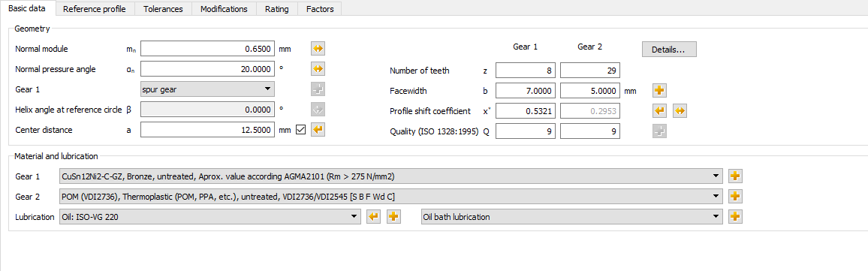Image resolution: width=868 pixels, height=271 pixels.
Task: Click the 'Gear 2' column header text
Action: pos(589,47)
